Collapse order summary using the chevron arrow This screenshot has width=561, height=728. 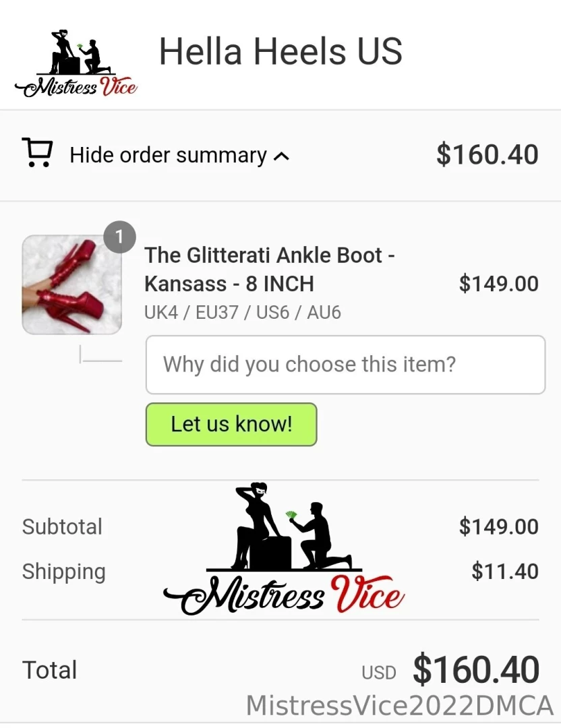click(282, 156)
